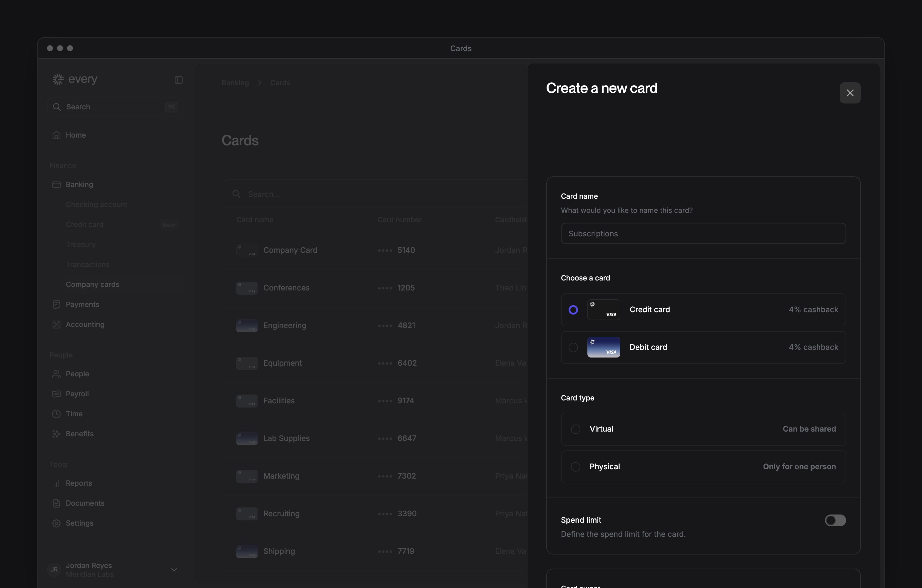Click the Reports bar chart icon
Image resolution: width=922 pixels, height=588 pixels.
coord(56,483)
